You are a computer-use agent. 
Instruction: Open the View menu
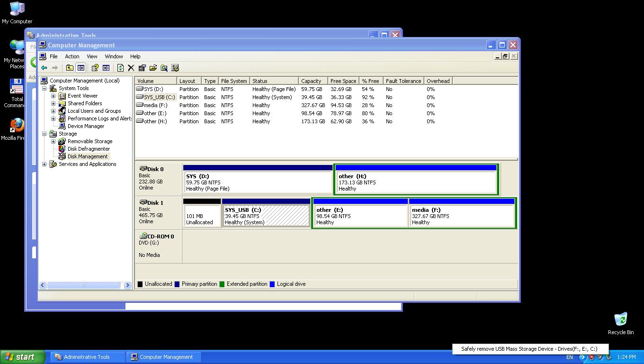click(x=92, y=56)
